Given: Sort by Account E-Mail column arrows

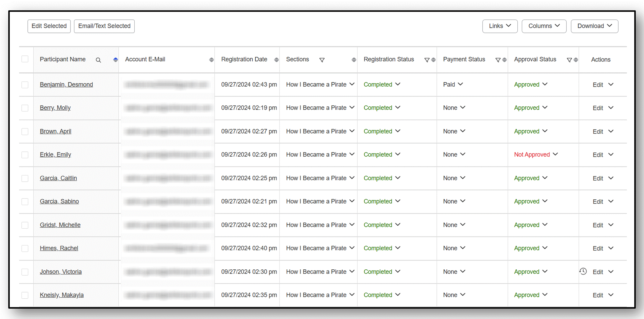Looking at the screenshot, I should 211,60.
